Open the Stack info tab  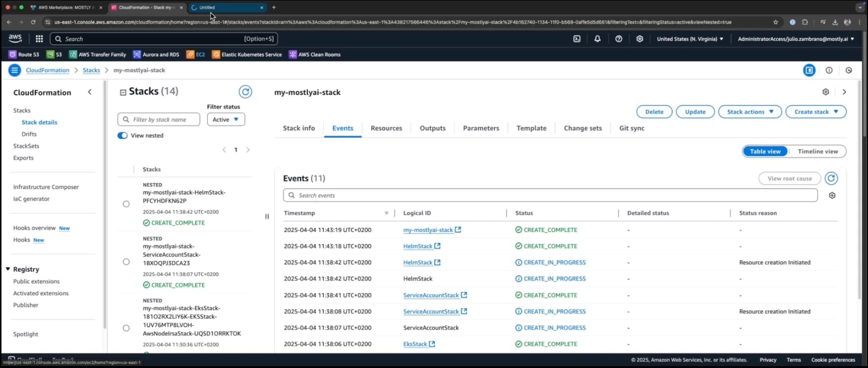[x=299, y=128]
